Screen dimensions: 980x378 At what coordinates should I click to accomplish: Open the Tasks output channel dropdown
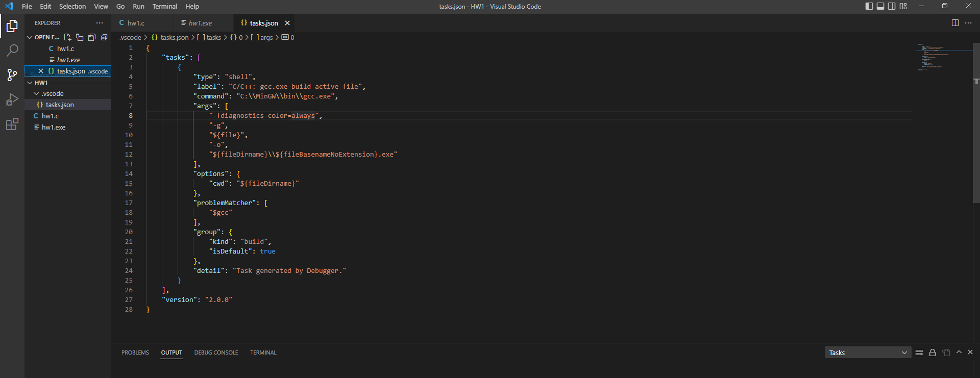pyautogui.click(x=868, y=352)
